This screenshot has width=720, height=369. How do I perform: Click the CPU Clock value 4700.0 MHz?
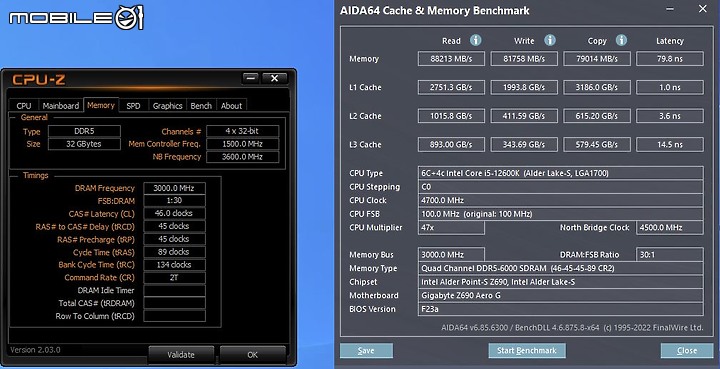(x=561, y=200)
